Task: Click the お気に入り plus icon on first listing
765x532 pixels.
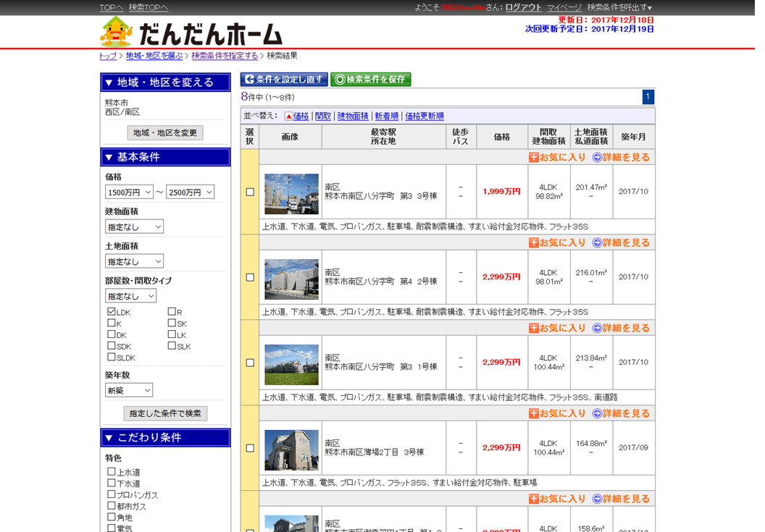Action: [x=534, y=157]
